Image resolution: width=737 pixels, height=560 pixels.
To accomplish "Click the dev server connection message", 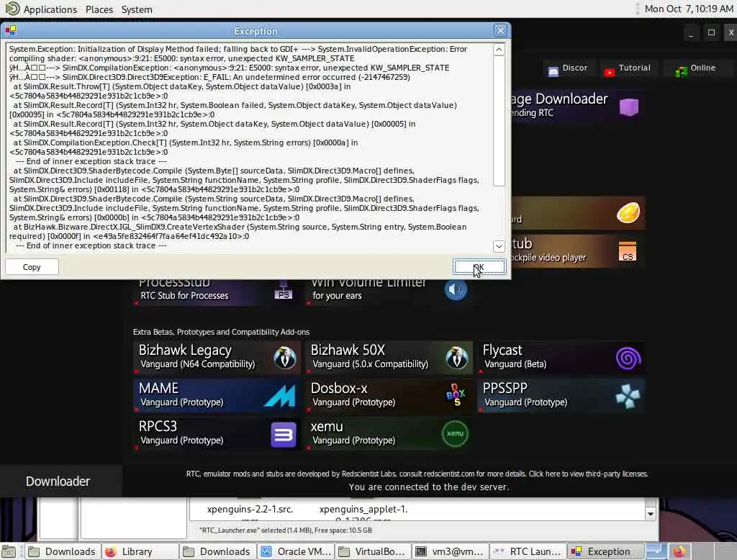I will (429, 487).
